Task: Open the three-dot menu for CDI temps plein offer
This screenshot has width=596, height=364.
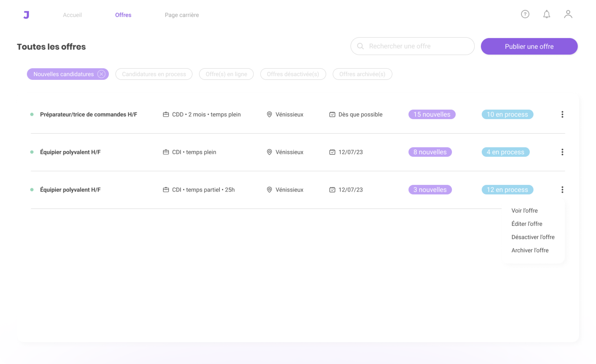Action: (x=562, y=152)
